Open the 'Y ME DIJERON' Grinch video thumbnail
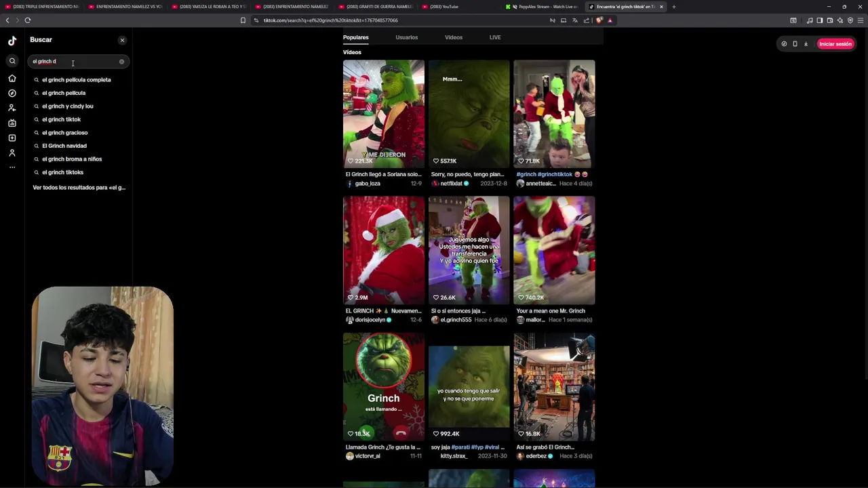Viewport: 868px width, 488px height. tap(384, 114)
